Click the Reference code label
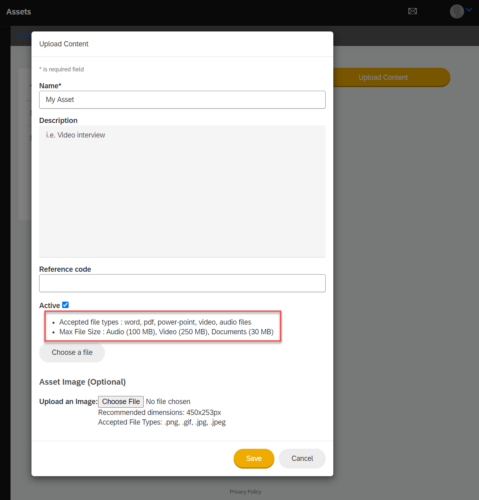 pyautogui.click(x=65, y=269)
